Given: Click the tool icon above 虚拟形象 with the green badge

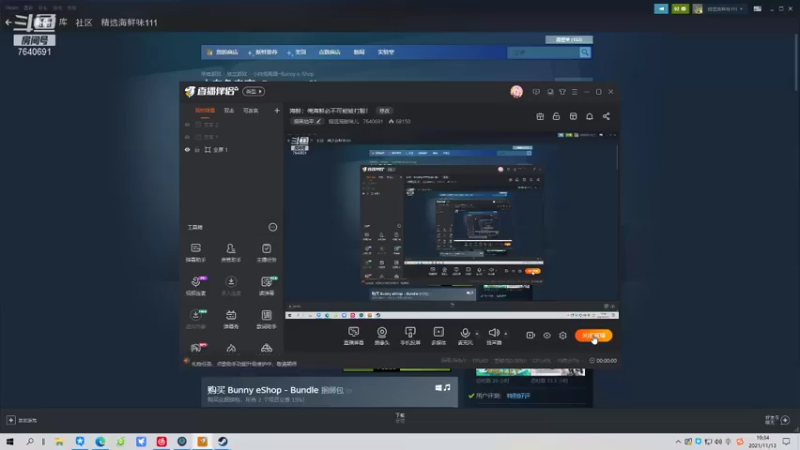Looking at the screenshot, I should 196,314.
